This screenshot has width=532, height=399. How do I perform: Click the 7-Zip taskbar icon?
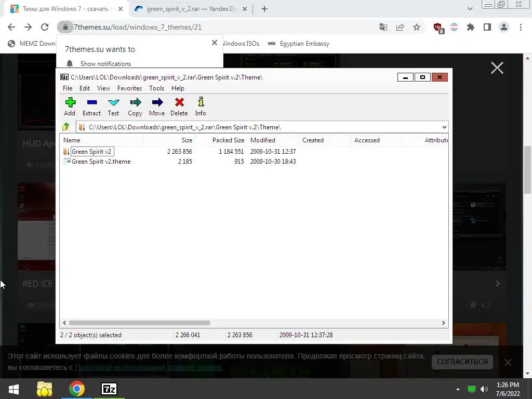pyautogui.click(x=109, y=389)
